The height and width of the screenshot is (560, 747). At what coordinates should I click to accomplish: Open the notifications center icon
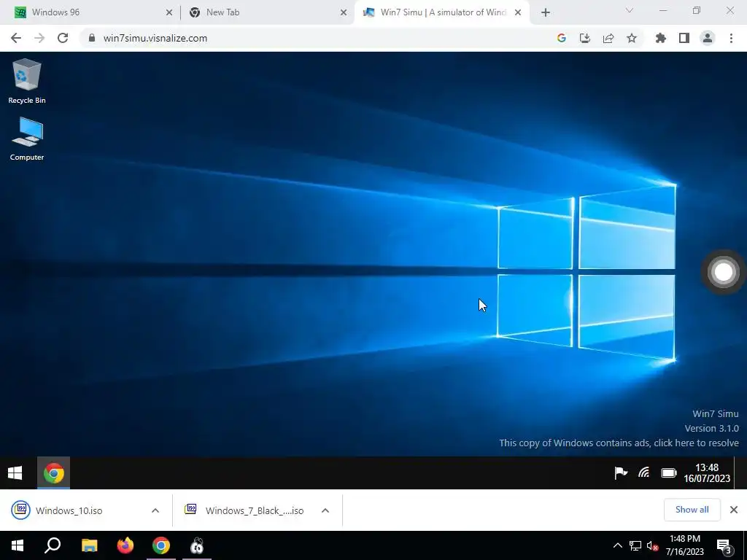tap(724, 546)
